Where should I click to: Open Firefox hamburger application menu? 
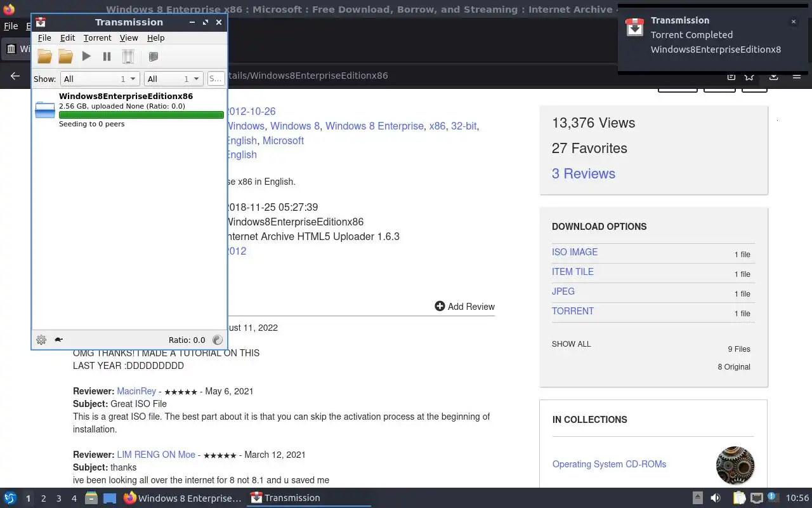(x=797, y=76)
